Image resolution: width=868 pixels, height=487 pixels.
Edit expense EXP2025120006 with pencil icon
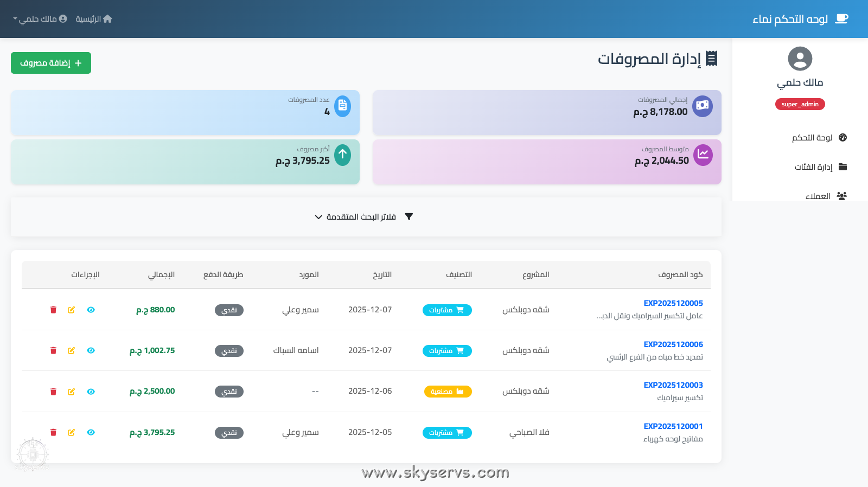71,350
